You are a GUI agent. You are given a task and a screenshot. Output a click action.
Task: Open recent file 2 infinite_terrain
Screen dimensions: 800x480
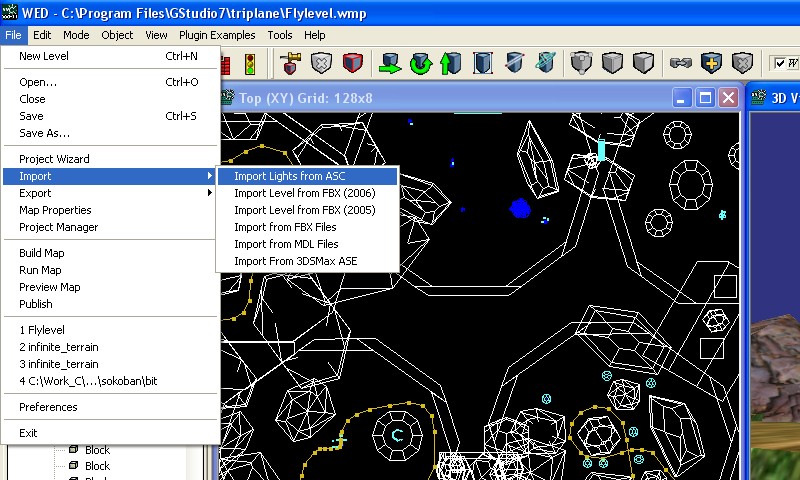[111, 347]
